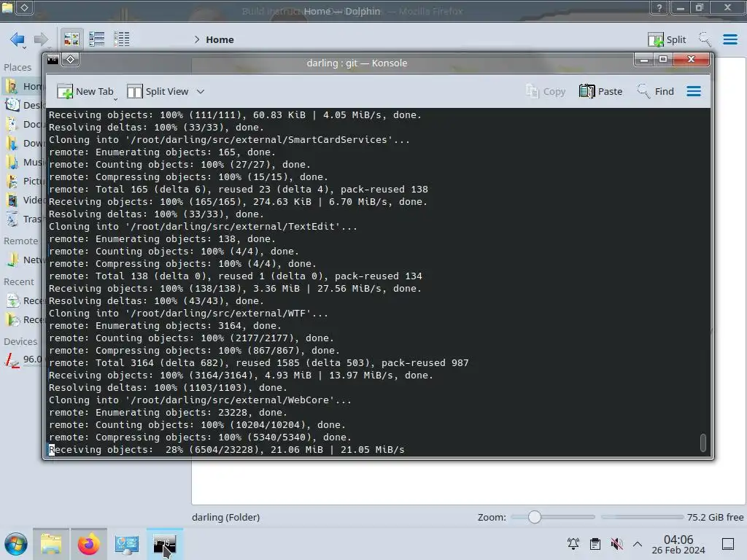The height and width of the screenshot is (560, 747).
Task: Click the Split View button in Konsole
Action: click(158, 91)
